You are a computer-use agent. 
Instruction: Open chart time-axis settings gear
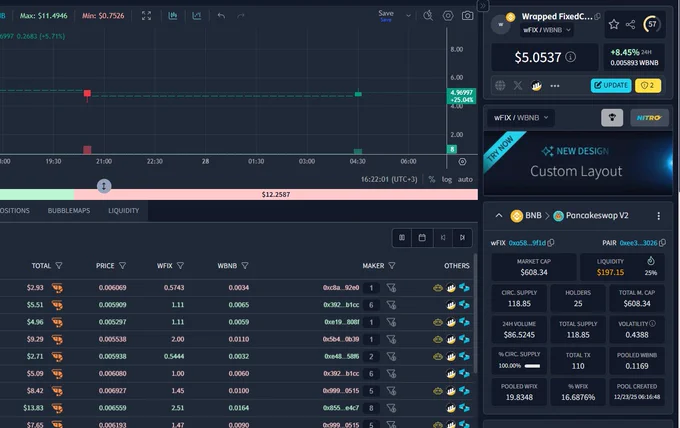coord(462,162)
